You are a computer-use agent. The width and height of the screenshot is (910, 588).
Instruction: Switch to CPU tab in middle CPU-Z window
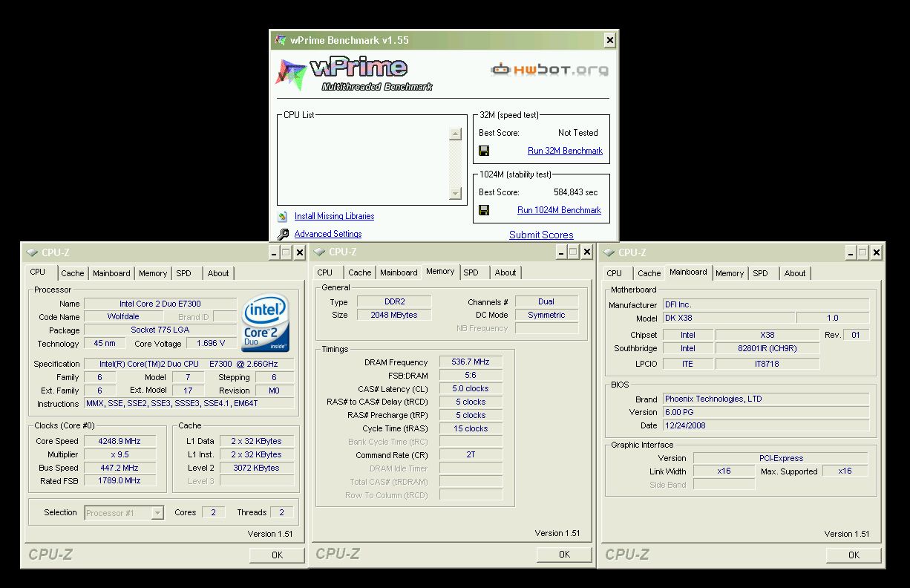point(325,272)
